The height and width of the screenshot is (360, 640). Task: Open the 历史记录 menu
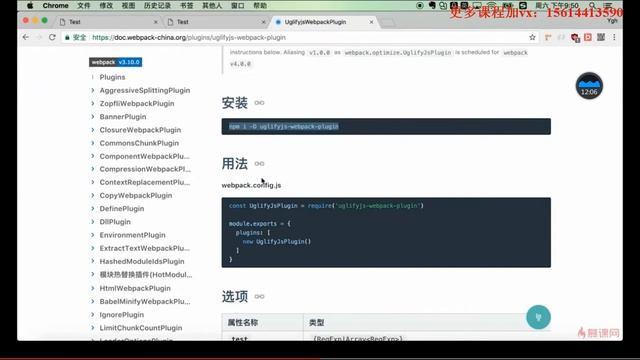tap(157, 6)
